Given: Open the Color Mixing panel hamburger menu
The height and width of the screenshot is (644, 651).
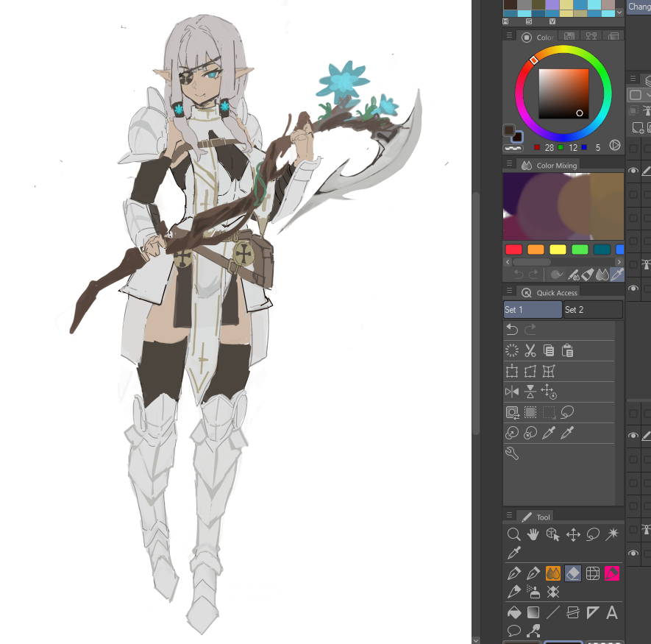Looking at the screenshot, I should [x=509, y=163].
